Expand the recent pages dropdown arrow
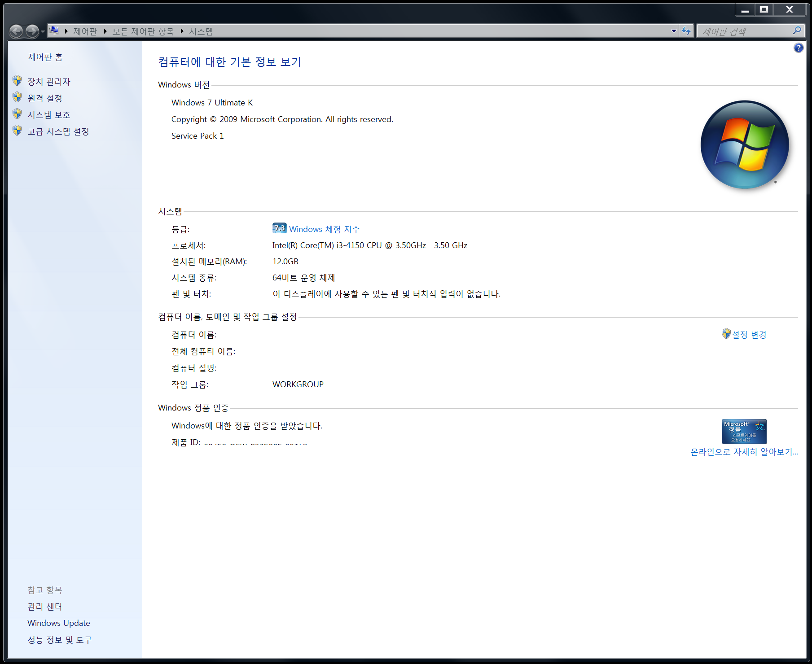812x664 pixels. [43, 31]
